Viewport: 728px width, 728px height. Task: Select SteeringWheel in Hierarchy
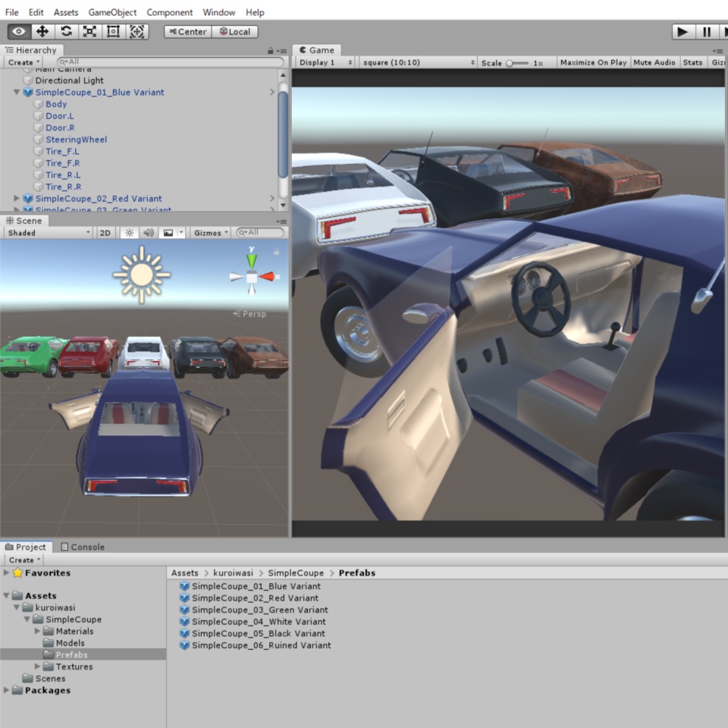tap(76, 140)
